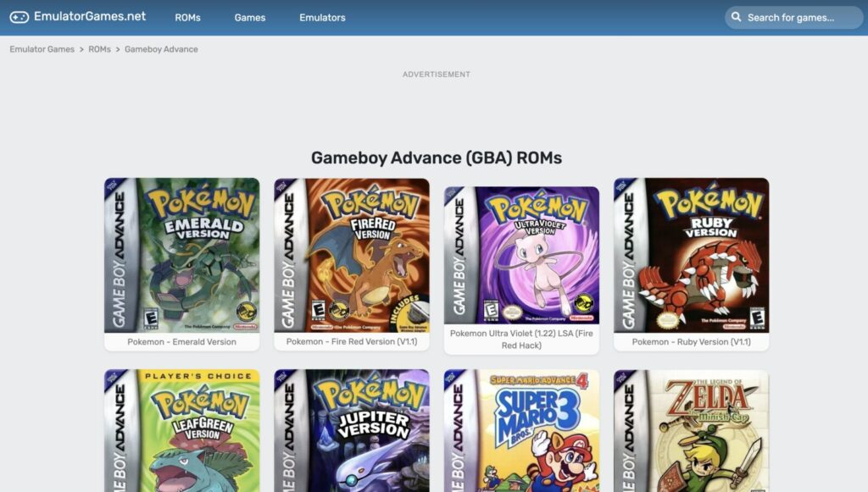Open the ROMs menu item

[x=188, y=16]
